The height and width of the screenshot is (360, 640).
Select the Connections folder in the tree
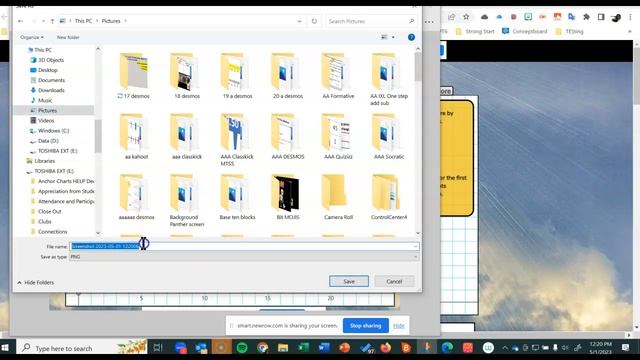point(52,232)
